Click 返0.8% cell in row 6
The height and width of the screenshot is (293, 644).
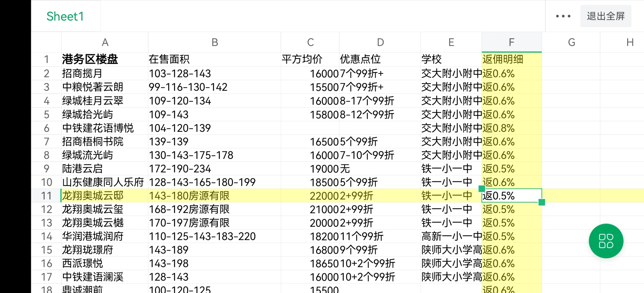point(512,128)
